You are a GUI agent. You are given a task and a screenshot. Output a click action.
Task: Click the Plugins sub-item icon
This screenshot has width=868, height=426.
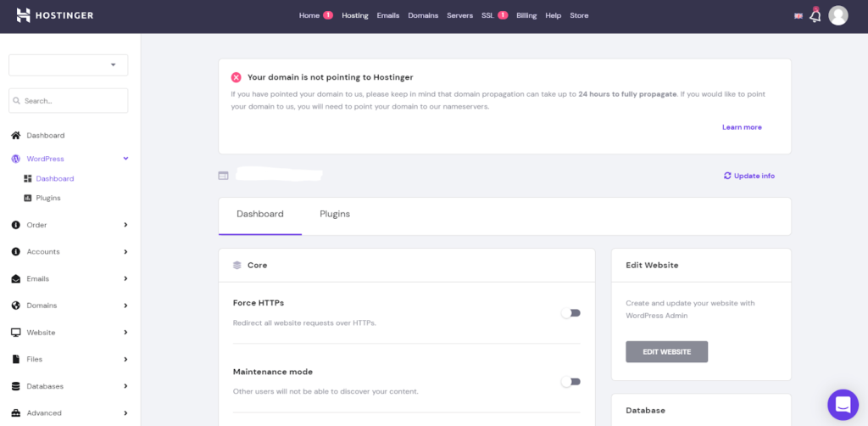(28, 198)
